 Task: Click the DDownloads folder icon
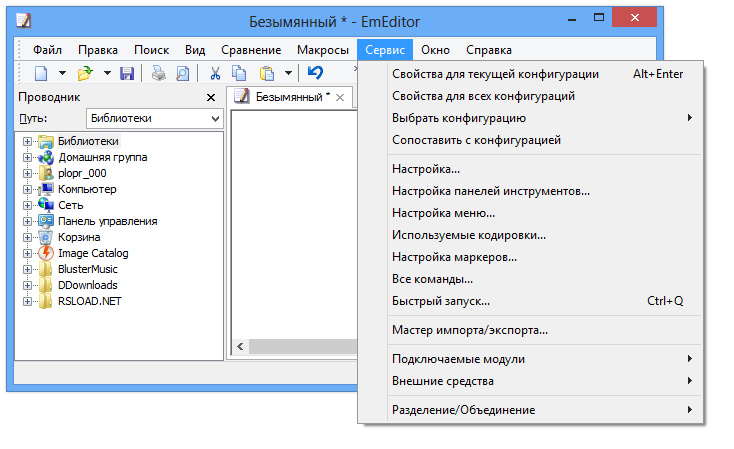tap(46, 285)
